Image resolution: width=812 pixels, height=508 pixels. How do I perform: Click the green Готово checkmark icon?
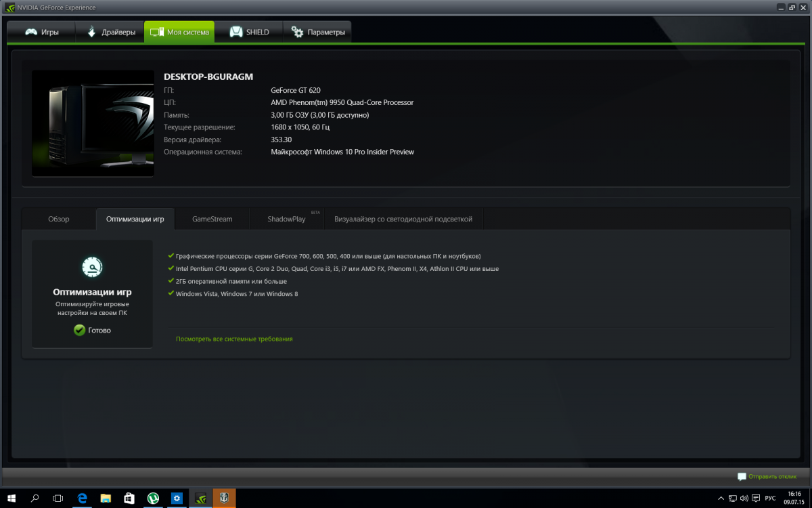pos(79,330)
